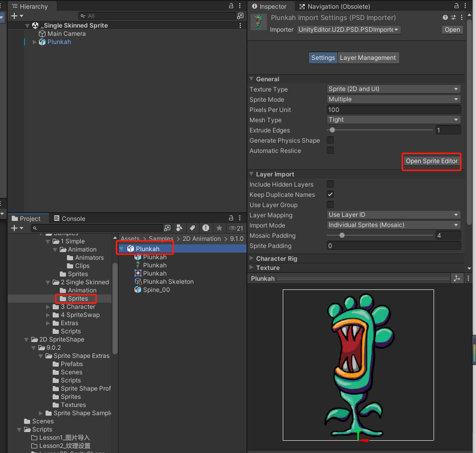This screenshot has height=453, width=476.
Task: Expand the Texture section in Inspector
Action: tap(252, 267)
